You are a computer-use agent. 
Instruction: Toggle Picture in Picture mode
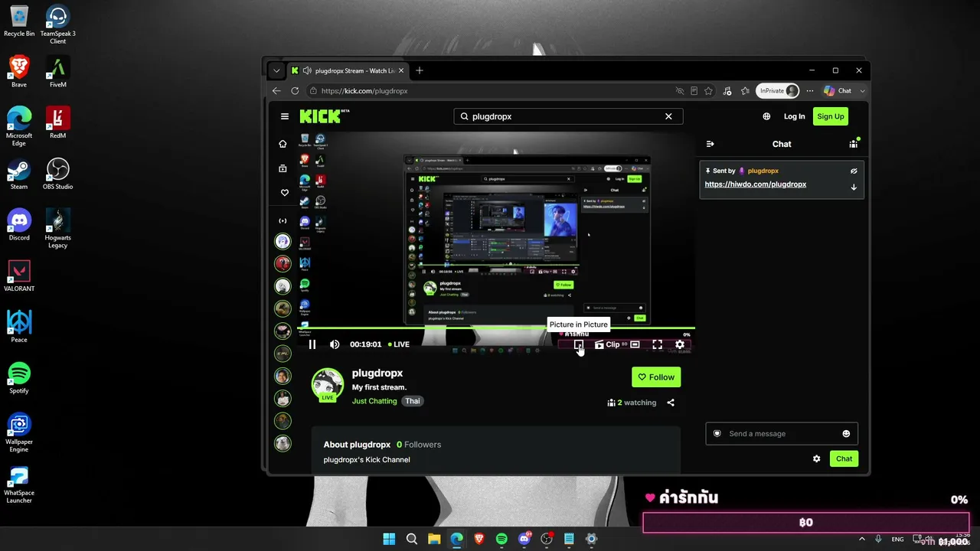click(x=579, y=344)
